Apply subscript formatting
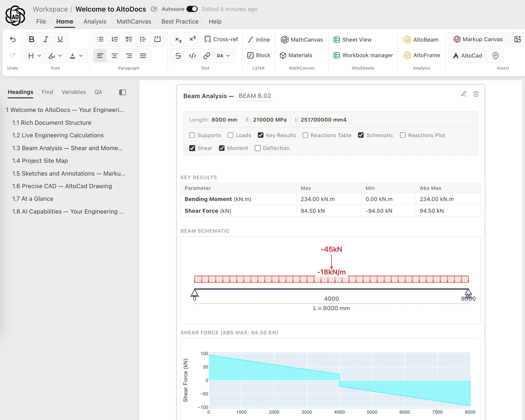This screenshot has width=525, height=420. [x=178, y=39]
